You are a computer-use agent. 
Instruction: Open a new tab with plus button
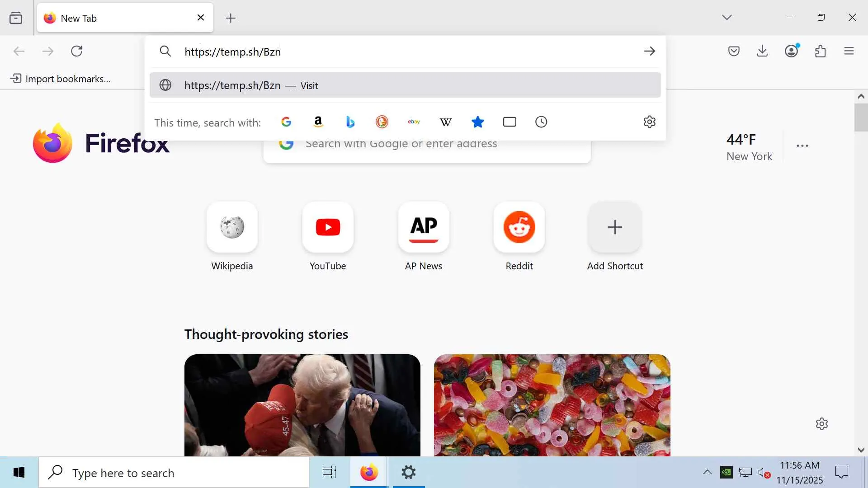click(231, 18)
